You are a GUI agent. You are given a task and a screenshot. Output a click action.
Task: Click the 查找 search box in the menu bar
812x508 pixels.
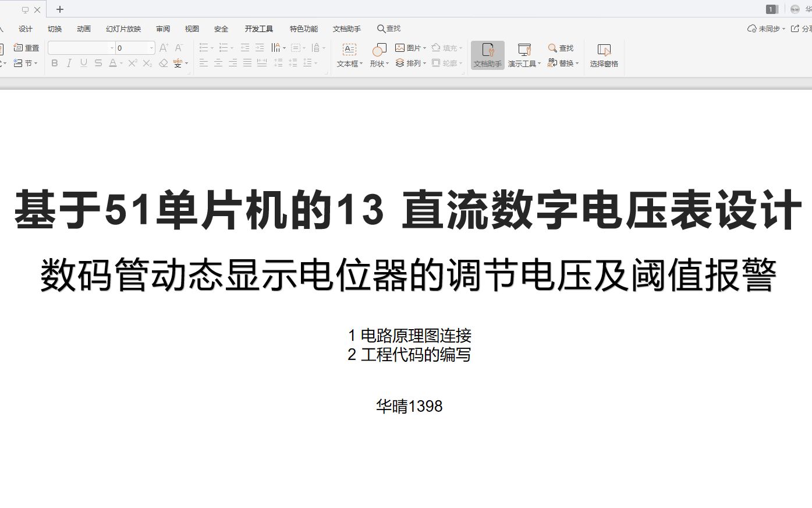(x=389, y=29)
